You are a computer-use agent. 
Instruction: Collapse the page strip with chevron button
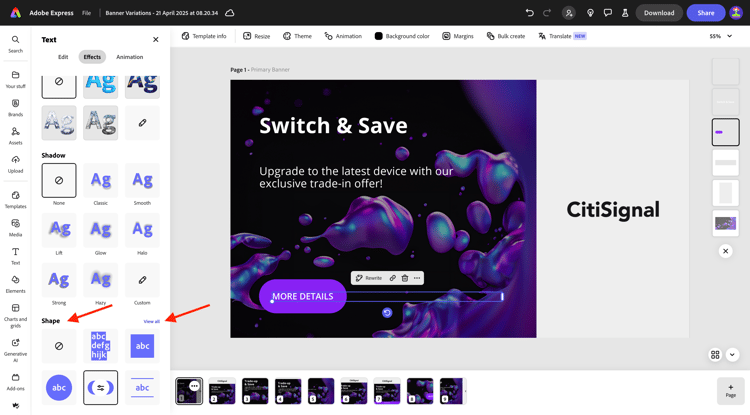(x=732, y=355)
